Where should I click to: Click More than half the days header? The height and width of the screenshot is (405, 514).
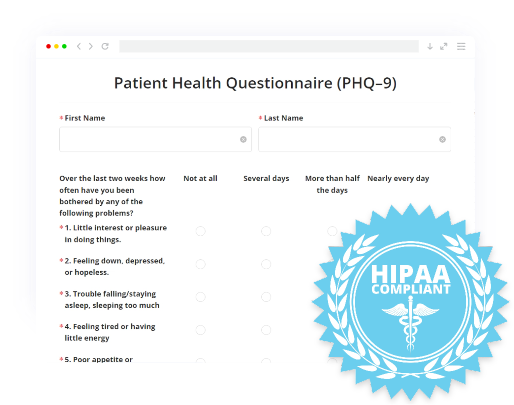pyautogui.click(x=332, y=184)
